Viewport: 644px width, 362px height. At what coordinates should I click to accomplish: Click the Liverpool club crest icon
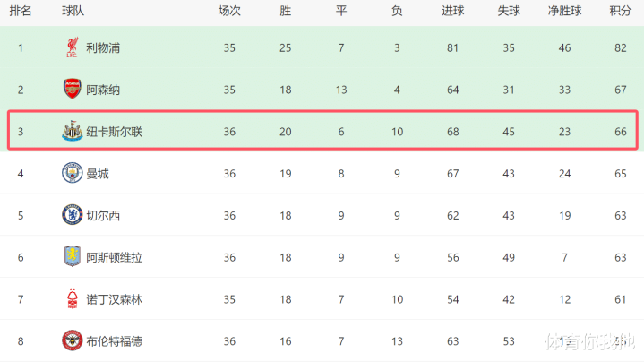pyautogui.click(x=73, y=47)
